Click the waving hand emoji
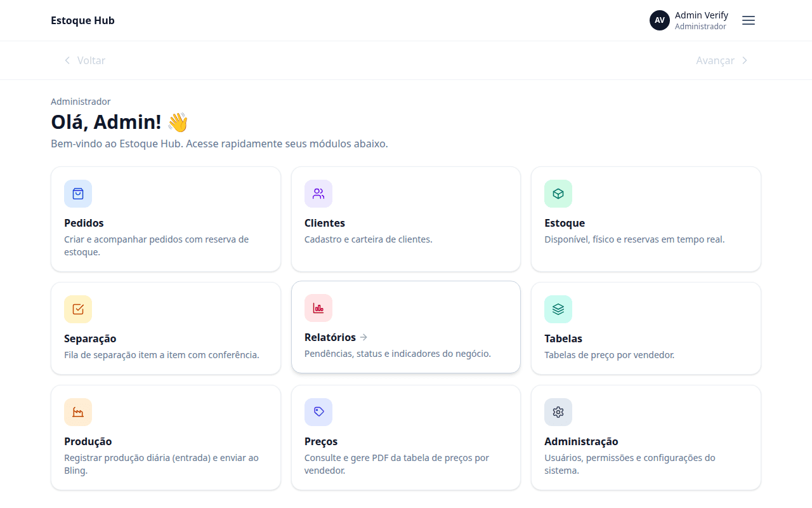812x508 pixels. pyautogui.click(x=178, y=122)
